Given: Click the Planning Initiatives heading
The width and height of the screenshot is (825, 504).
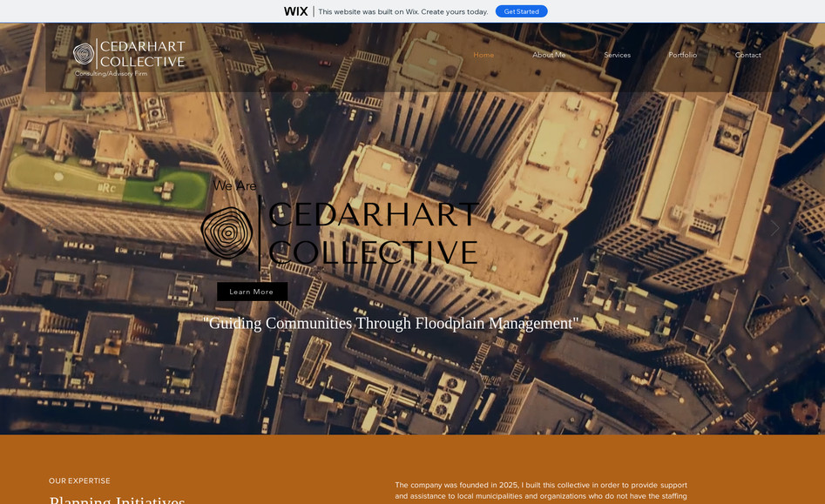Looking at the screenshot, I should (117, 500).
